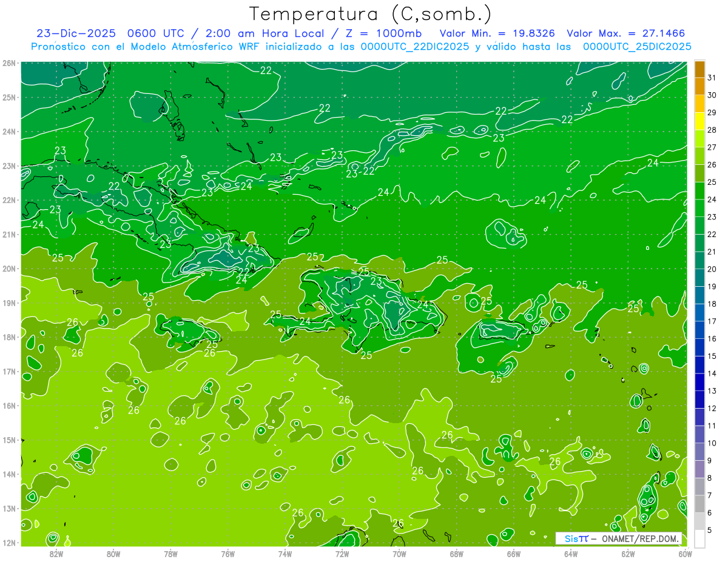This screenshot has height=562, width=728.
Task: Click the '13N' latitude axis label
Action: 9,508
